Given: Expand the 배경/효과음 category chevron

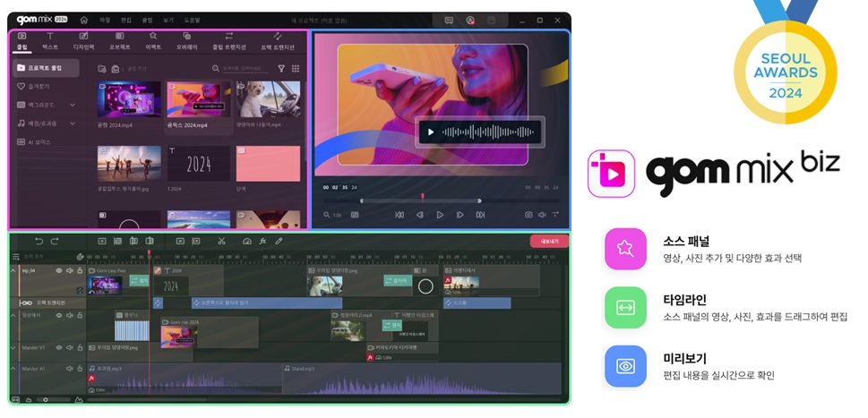Looking at the screenshot, I should coord(73,124).
